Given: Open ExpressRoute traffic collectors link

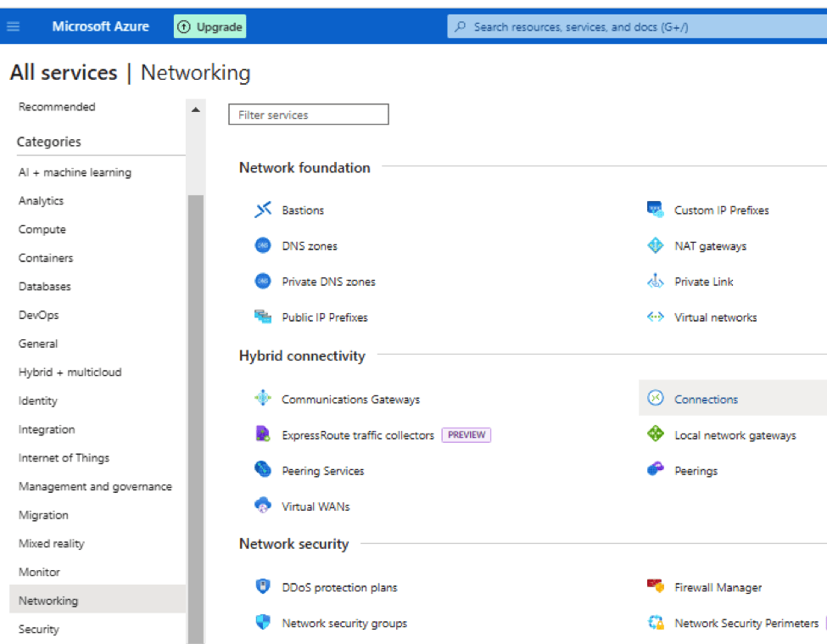Looking at the screenshot, I should (x=357, y=435).
